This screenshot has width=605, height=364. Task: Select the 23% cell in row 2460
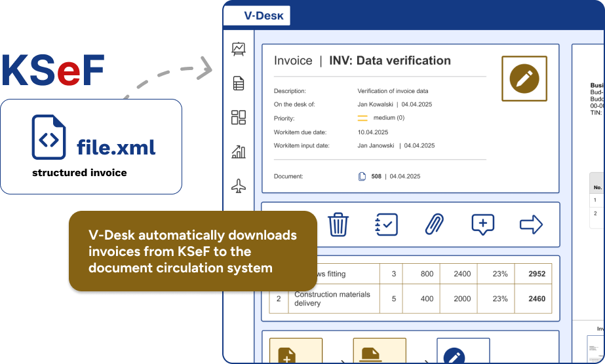pyautogui.click(x=496, y=299)
